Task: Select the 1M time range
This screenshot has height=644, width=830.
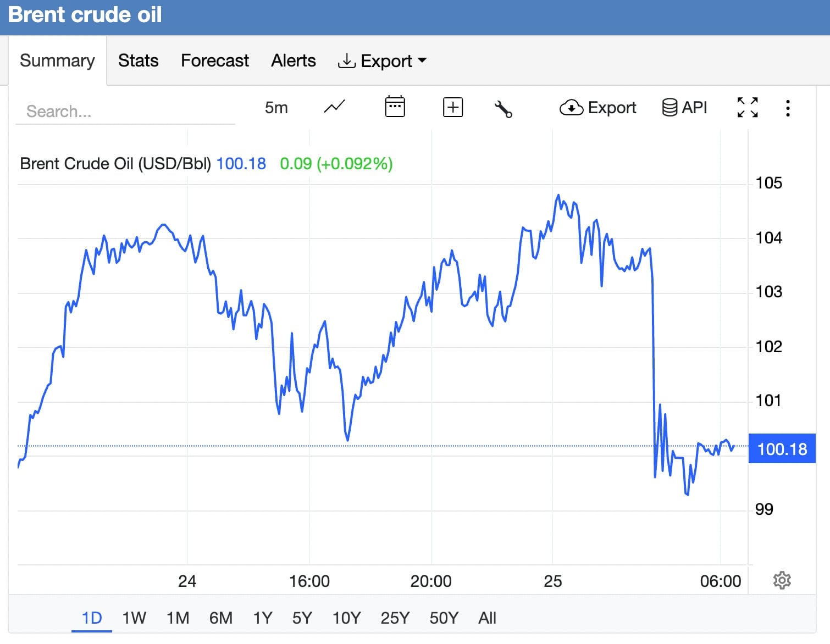Action: point(178,618)
